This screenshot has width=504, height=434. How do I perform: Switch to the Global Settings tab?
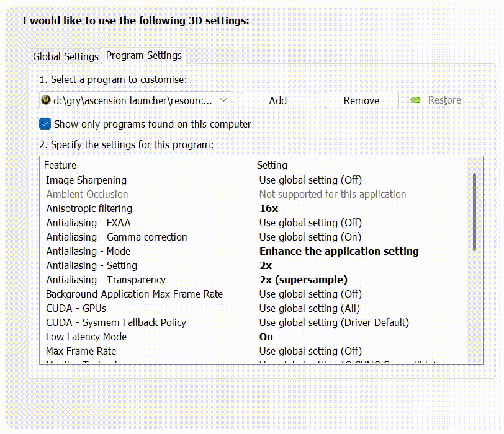click(x=65, y=56)
